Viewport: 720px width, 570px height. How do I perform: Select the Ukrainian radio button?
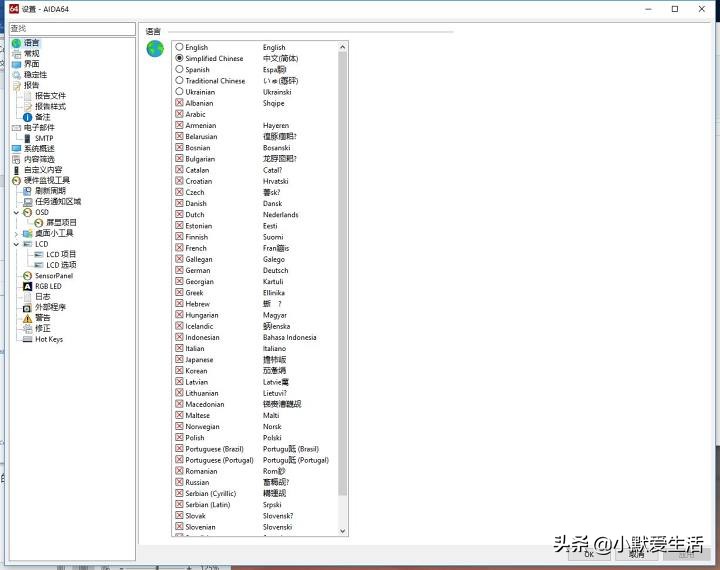180,91
